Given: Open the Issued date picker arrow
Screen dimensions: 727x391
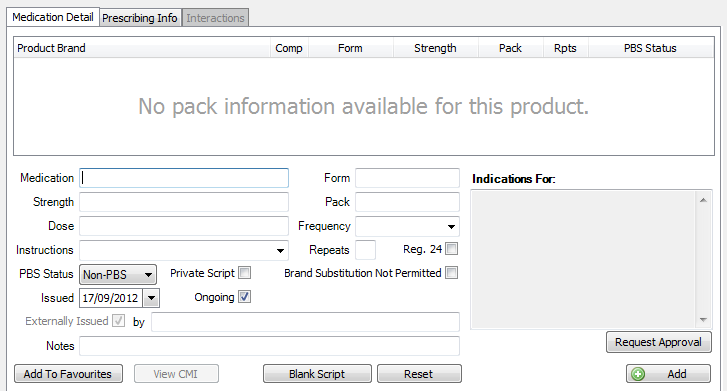Looking at the screenshot, I should click(x=151, y=298).
